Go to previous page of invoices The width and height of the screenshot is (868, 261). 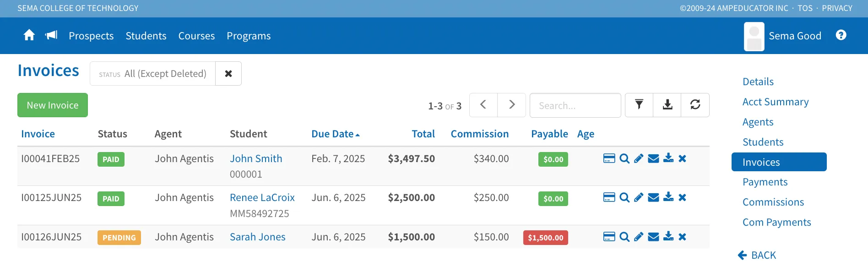pos(483,105)
